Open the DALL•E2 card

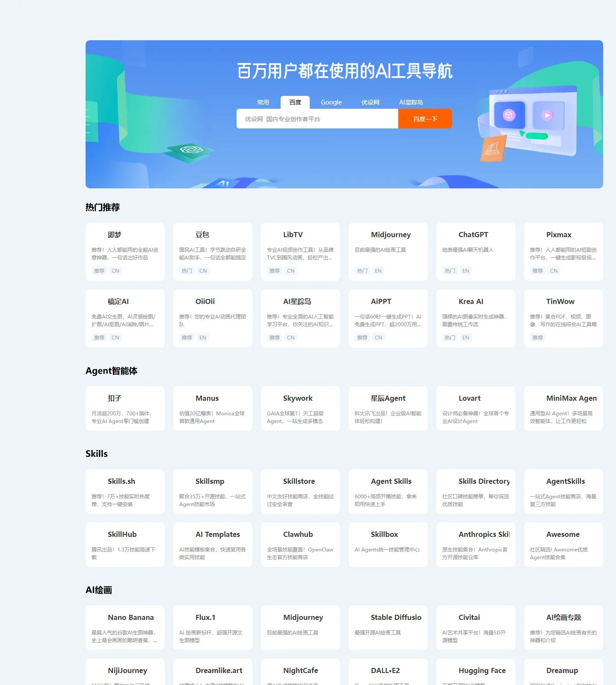pos(388,672)
